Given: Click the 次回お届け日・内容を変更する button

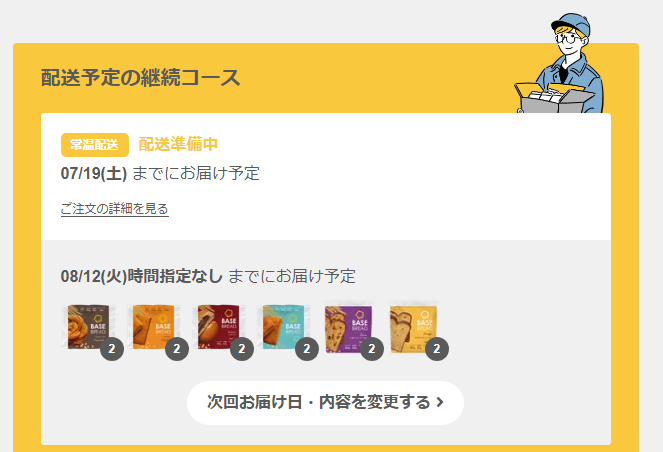Looking at the screenshot, I should (x=325, y=403).
